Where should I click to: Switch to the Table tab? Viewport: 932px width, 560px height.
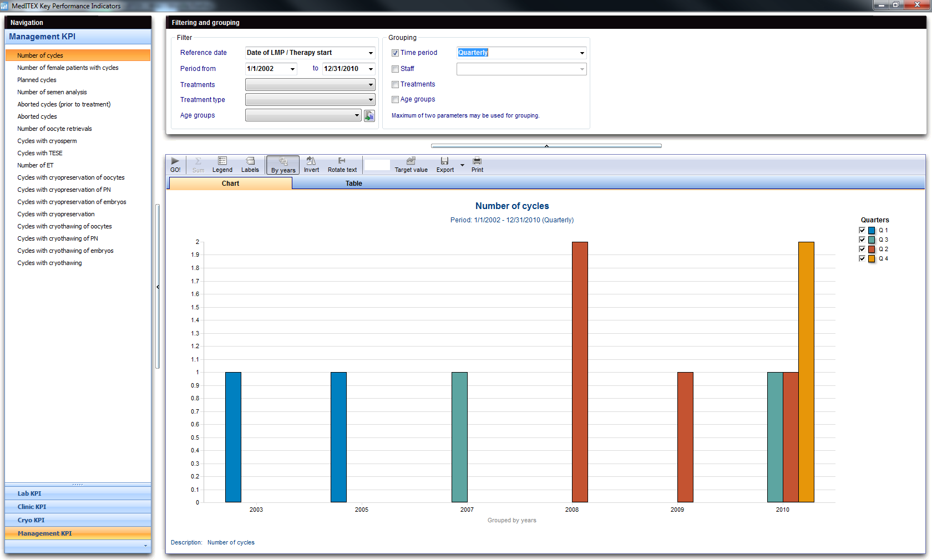[354, 184]
